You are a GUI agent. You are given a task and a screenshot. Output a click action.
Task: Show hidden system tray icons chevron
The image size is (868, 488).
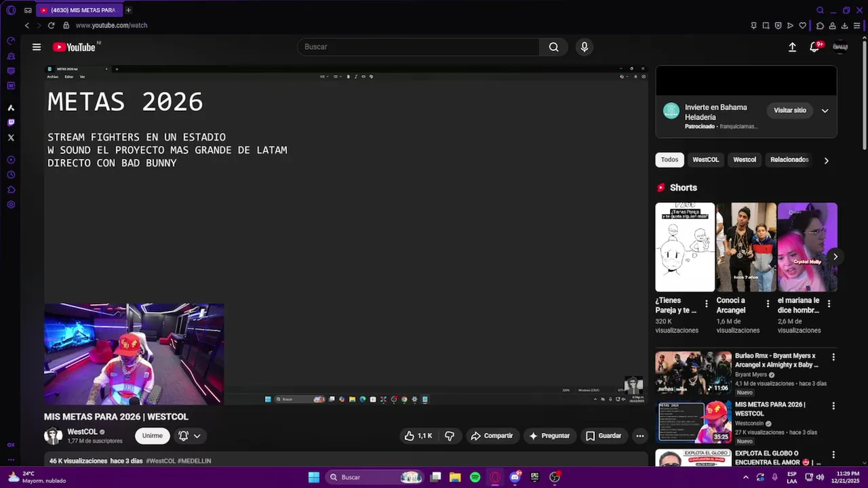pos(746,477)
